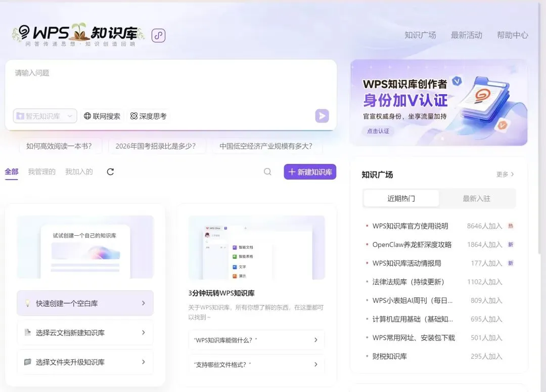Click the 8646人加入 count

(x=485, y=226)
